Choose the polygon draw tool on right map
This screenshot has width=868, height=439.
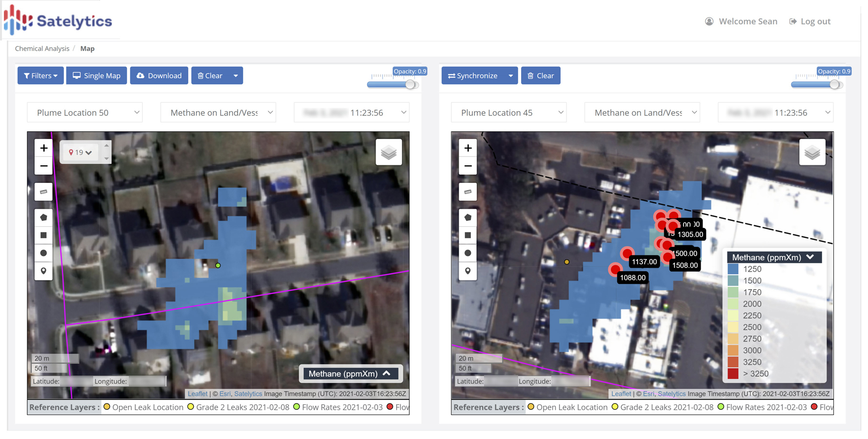(468, 218)
